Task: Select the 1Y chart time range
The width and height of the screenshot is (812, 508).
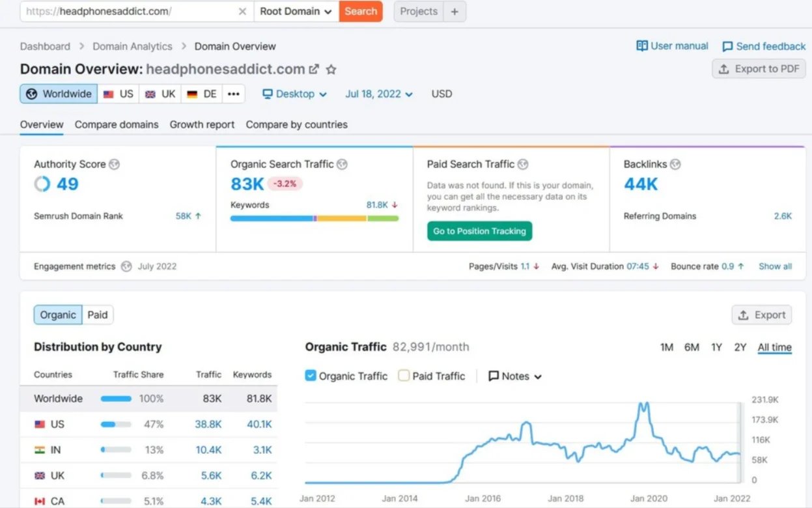Action: (716, 348)
